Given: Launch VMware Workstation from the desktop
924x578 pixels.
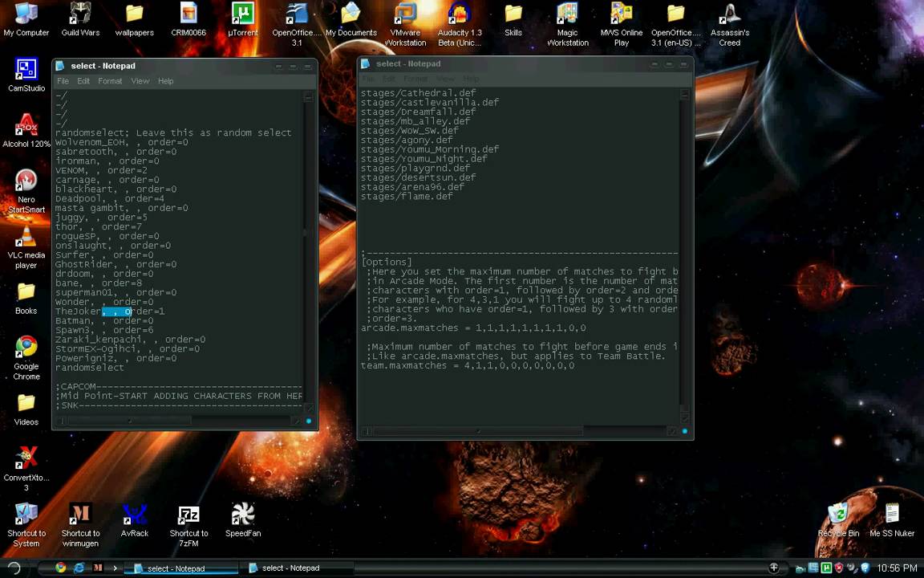Looking at the screenshot, I should (405, 24).
